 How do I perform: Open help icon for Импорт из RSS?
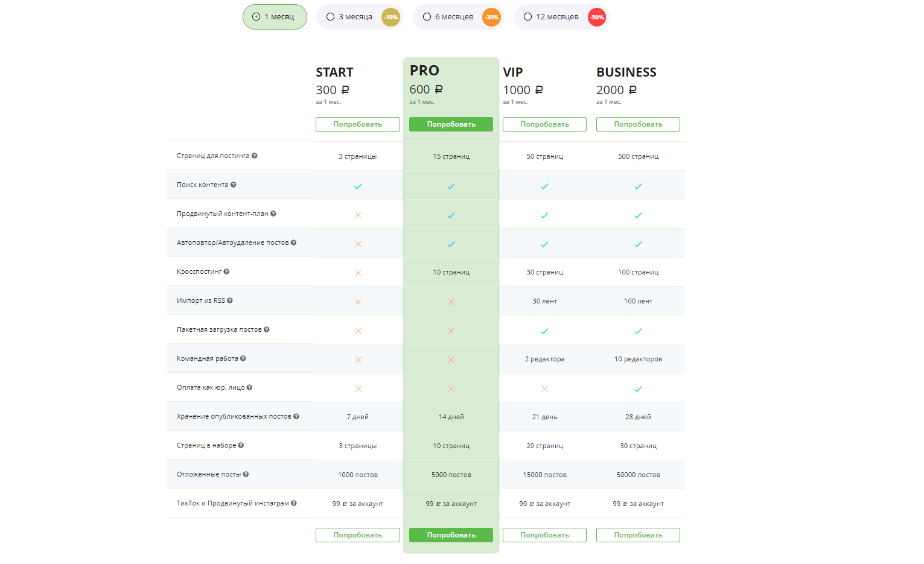pos(230,300)
